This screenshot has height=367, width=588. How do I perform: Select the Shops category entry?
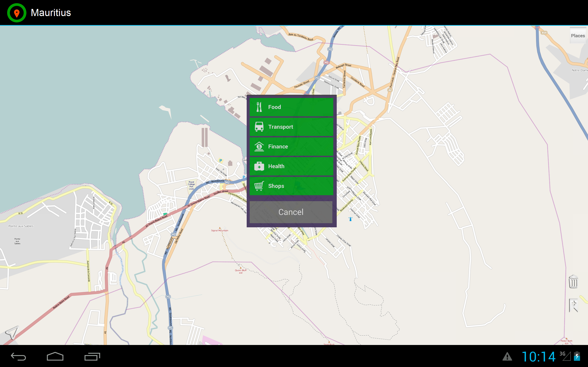pos(291,186)
